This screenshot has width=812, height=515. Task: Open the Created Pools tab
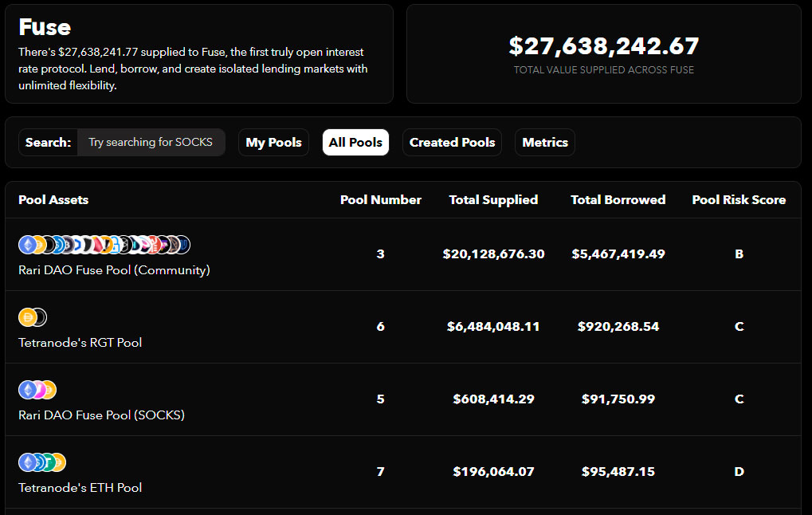pos(452,142)
